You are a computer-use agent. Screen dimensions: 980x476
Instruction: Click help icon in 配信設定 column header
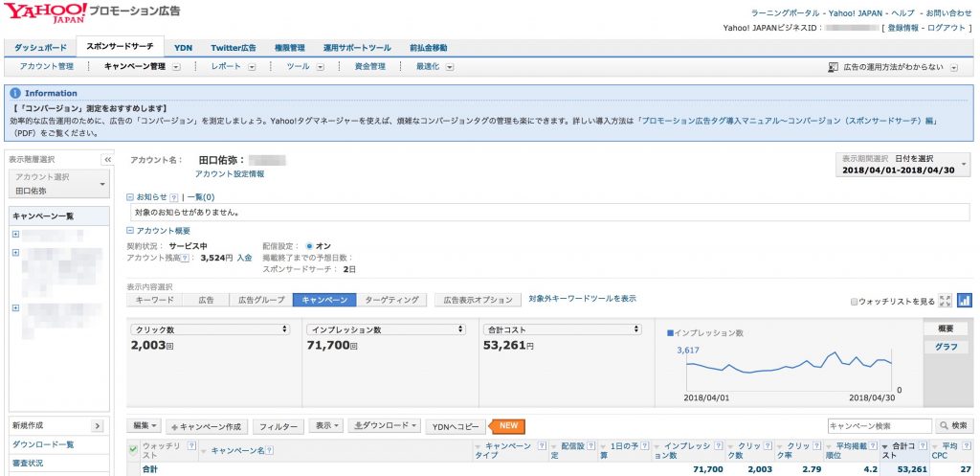point(590,446)
